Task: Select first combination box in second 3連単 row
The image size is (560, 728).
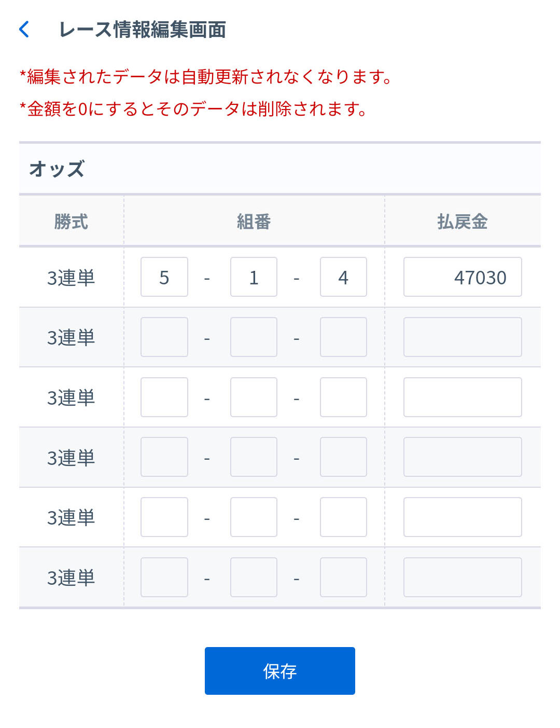Action: (164, 337)
